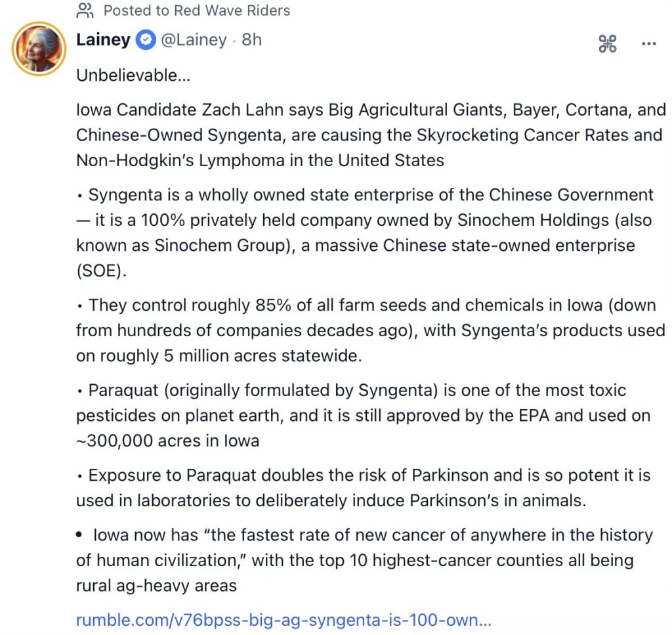
Task: Open the three-dot more options menu
Action: click(x=648, y=44)
